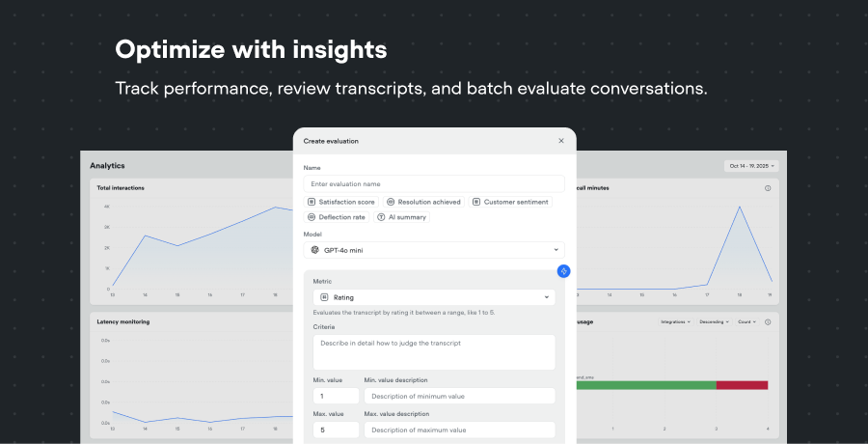Open info icon on call minutes card
868x444 pixels.
(x=768, y=188)
